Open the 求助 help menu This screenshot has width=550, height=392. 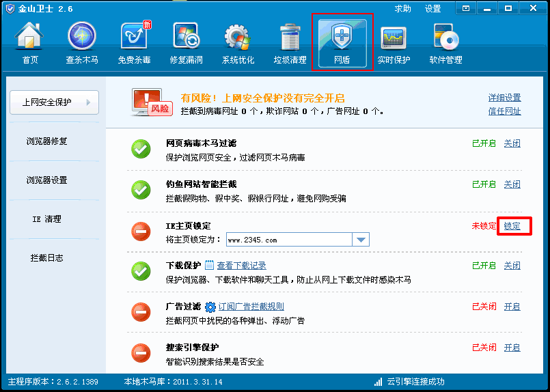click(x=402, y=9)
